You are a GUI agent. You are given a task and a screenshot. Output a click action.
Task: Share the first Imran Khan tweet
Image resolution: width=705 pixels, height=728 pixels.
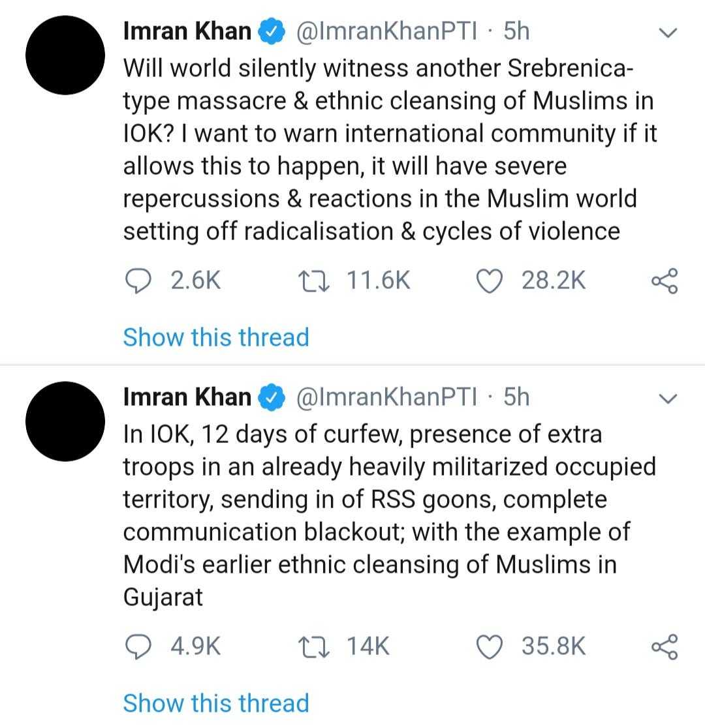tap(665, 281)
